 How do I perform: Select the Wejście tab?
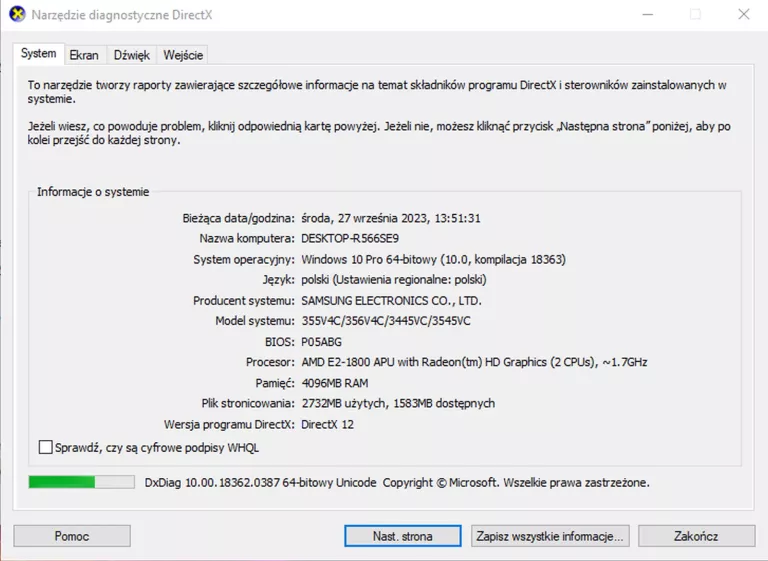tap(183, 55)
